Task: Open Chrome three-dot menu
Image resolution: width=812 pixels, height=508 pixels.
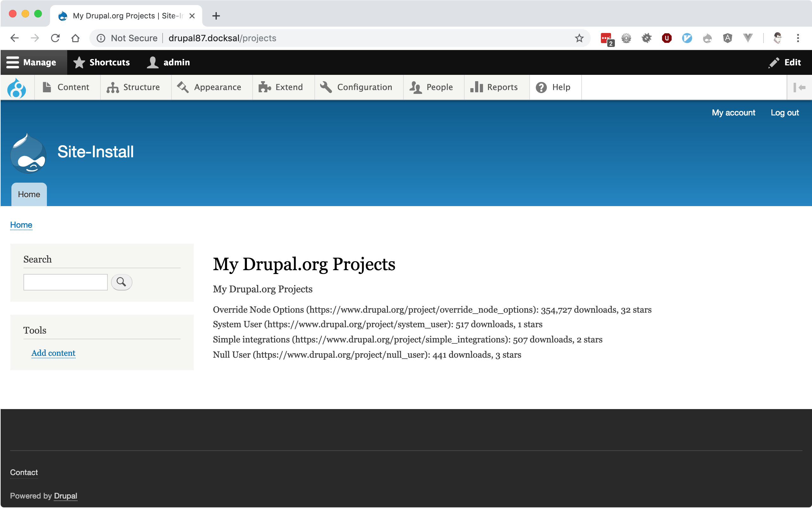Action: (797, 38)
